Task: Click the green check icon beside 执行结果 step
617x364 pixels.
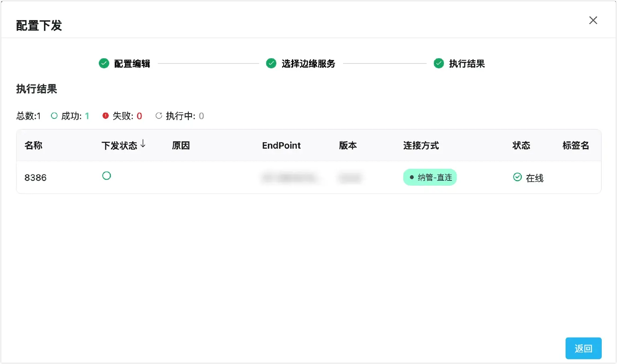Action: [x=439, y=63]
